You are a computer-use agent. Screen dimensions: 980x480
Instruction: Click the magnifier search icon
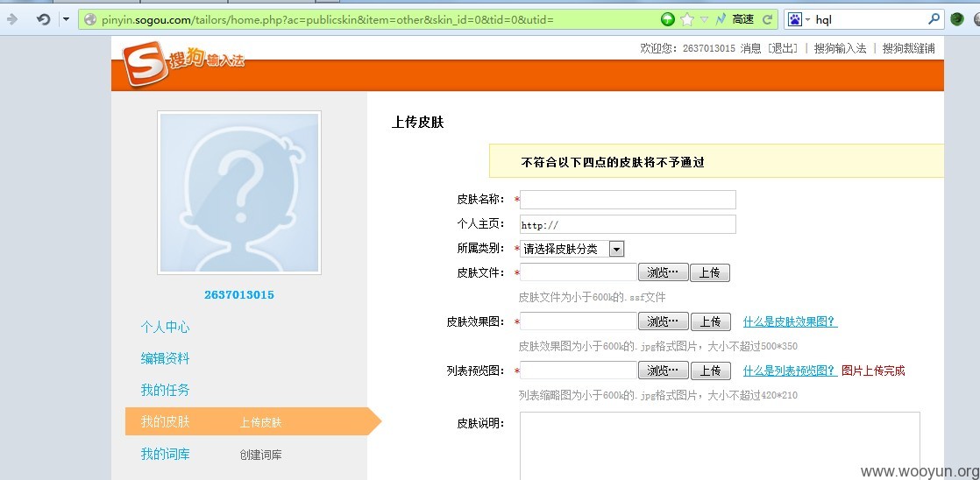pyautogui.click(x=934, y=19)
